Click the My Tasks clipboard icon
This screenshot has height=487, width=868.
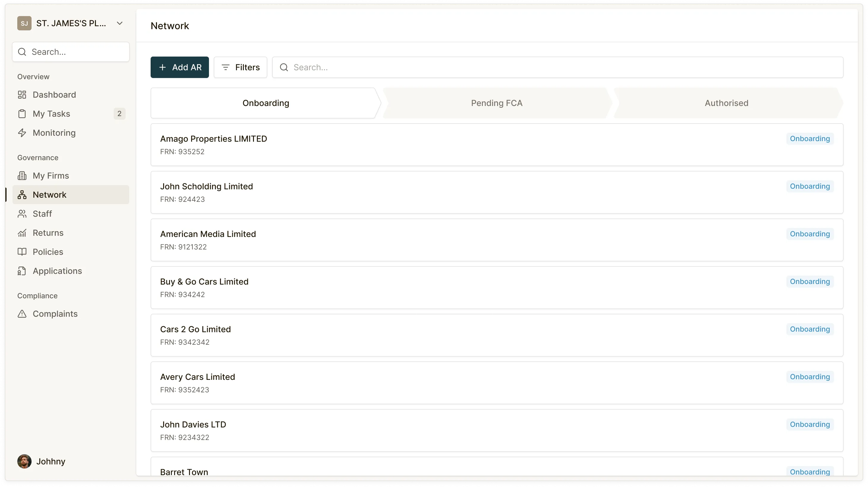click(x=22, y=114)
